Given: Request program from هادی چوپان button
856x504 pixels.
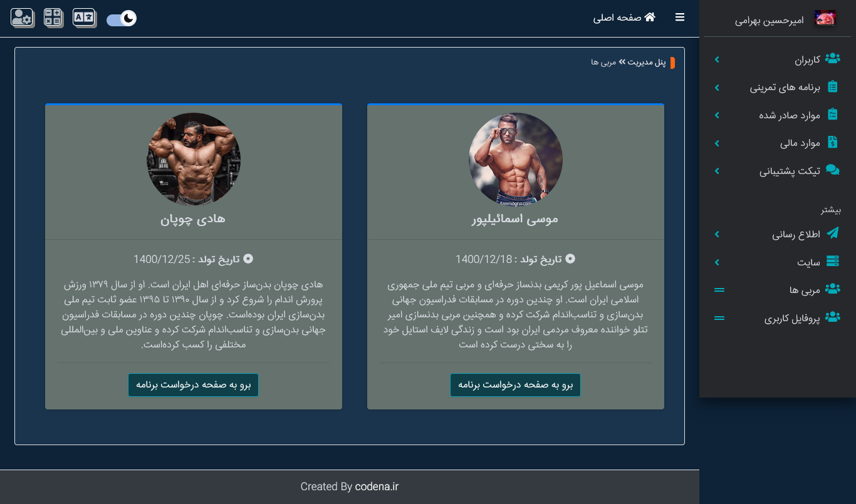Looking at the screenshot, I should [193, 385].
